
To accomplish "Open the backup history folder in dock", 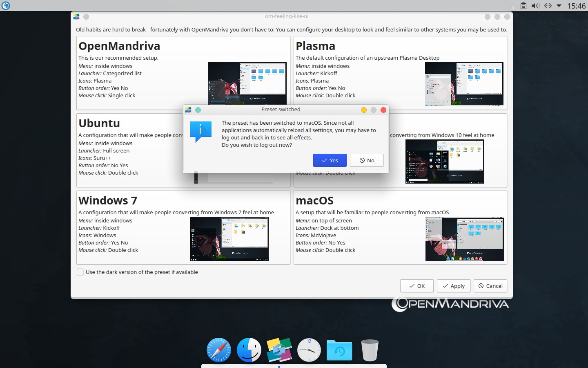I will tap(339, 350).
